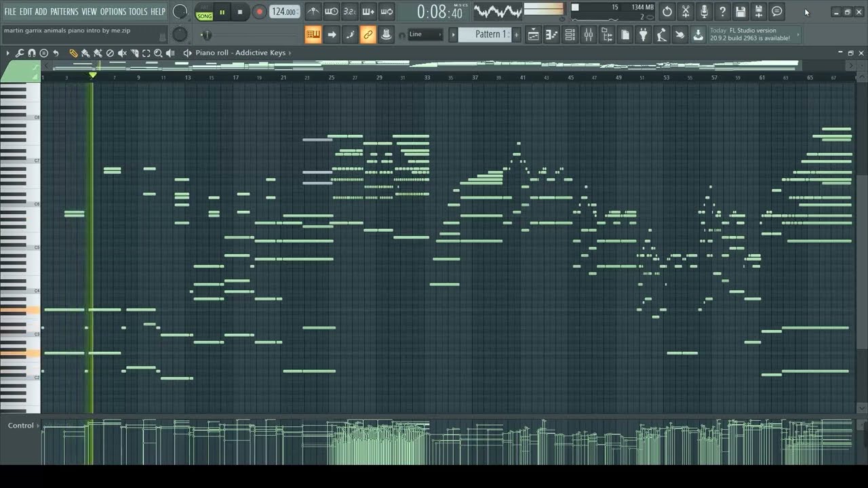Viewport: 868px width, 488px height.
Task: Open the HELP menu
Action: [x=158, y=12]
